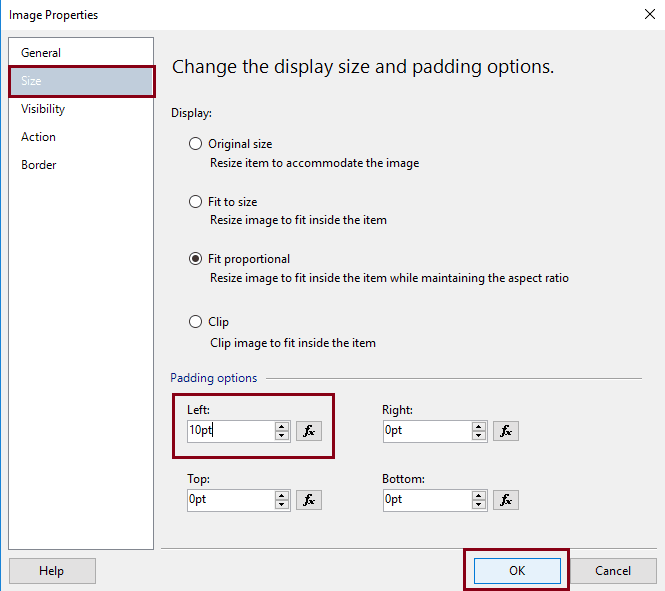The image size is (665, 591).
Task: Select the Original size radio button
Action: [196, 144]
